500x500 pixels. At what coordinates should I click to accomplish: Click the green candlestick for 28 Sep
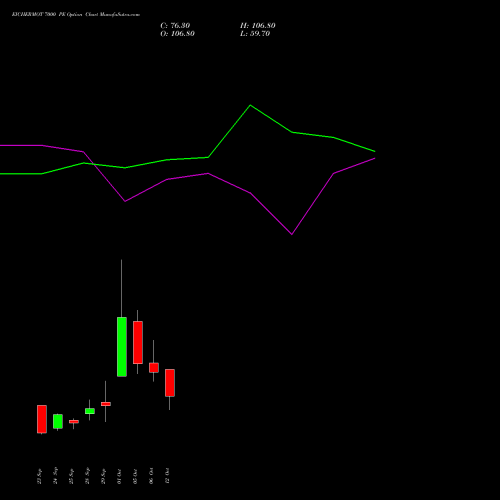click(x=90, y=411)
